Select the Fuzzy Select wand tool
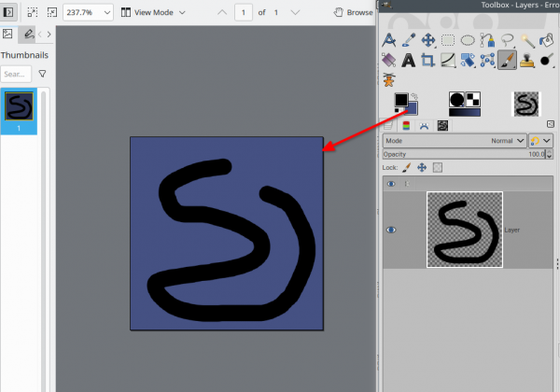This screenshot has width=560, height=392. click(x=527, y=40)
